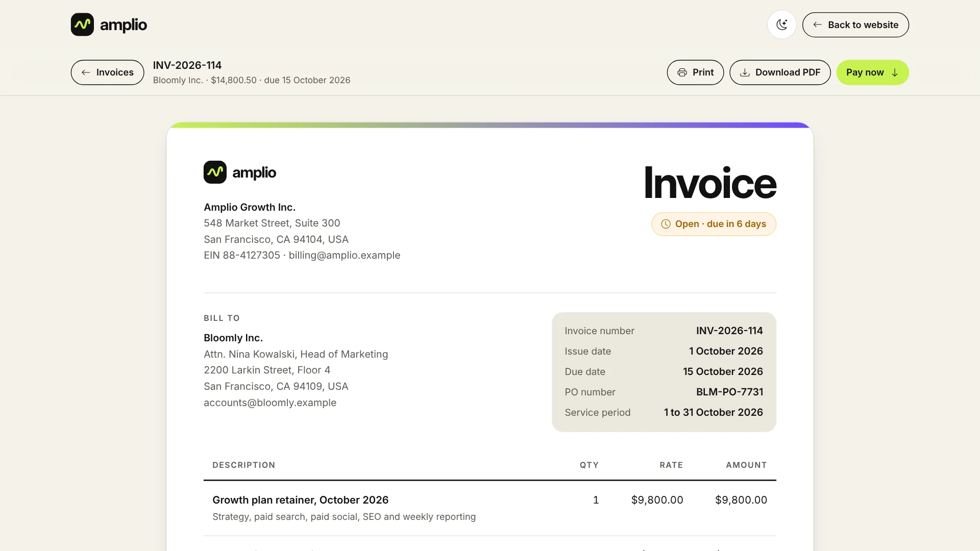Click the amplio logo icon in header
Image resolution: width=980 pixels, height=551 pixels.
[x=82, y=24]
